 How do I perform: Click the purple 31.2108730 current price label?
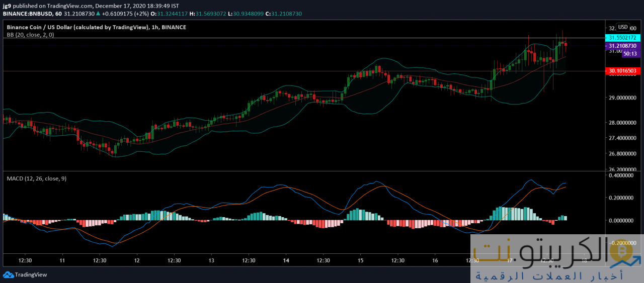point(622,46)
